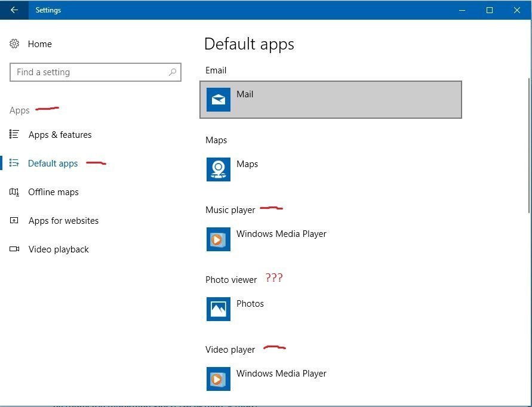Click the vertical scrollbar on right edge
The image size is (532, 407).
tap(529, 146)
